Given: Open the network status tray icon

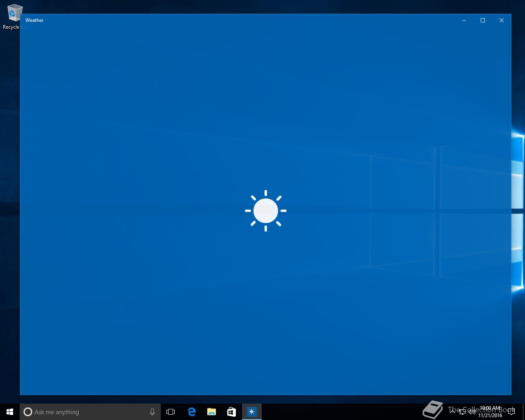Looking at the screenshot, I should [462, 412].
